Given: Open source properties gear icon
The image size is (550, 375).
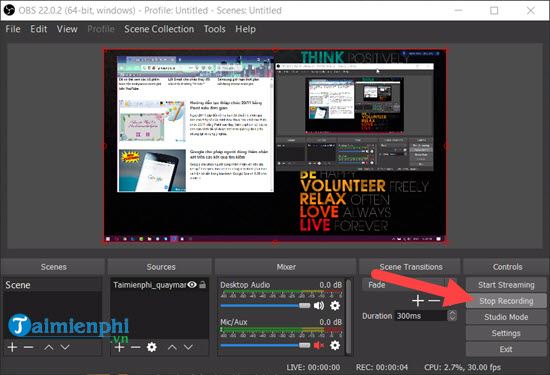Looking at the screenshot, I should tap(152, 347).
